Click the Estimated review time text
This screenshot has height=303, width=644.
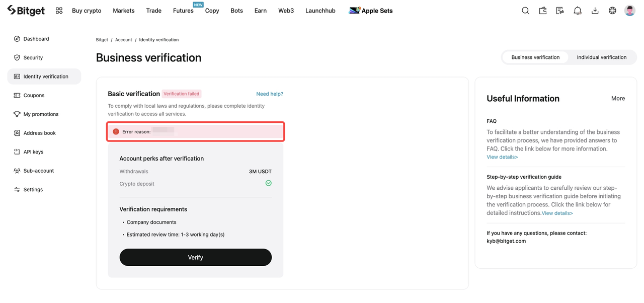(x=176, y=235)
